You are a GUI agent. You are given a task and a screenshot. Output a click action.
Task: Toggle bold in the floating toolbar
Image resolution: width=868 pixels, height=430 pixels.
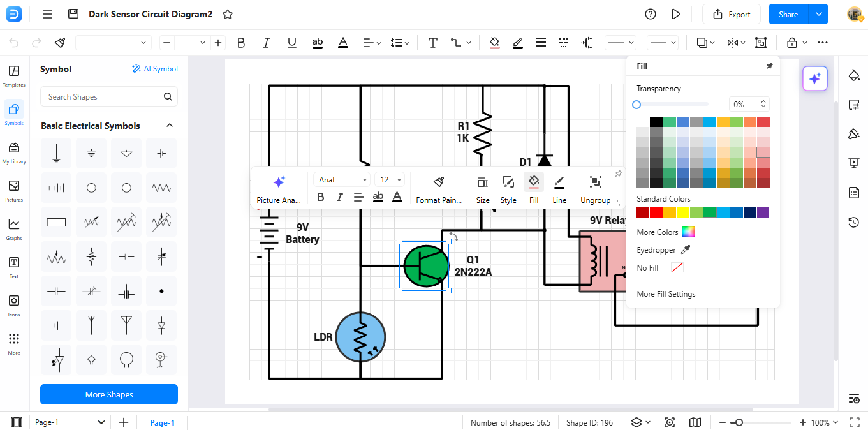click(321, 196)
